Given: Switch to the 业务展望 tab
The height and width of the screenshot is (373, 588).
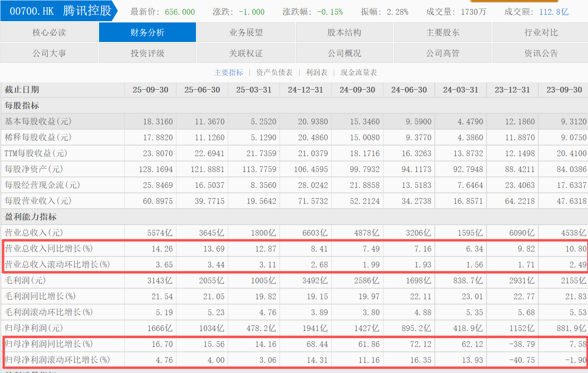Looking at the screenshot, I should (246, 32).
